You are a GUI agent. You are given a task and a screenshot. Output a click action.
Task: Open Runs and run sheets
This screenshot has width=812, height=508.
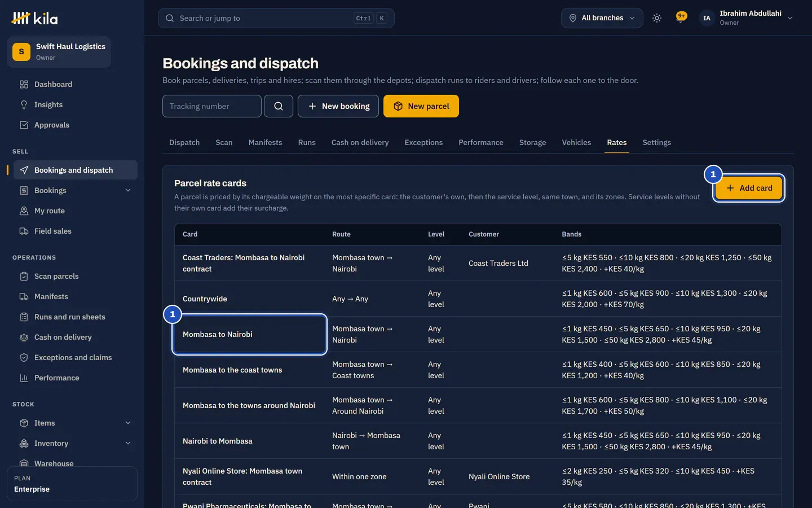(75, 317)
